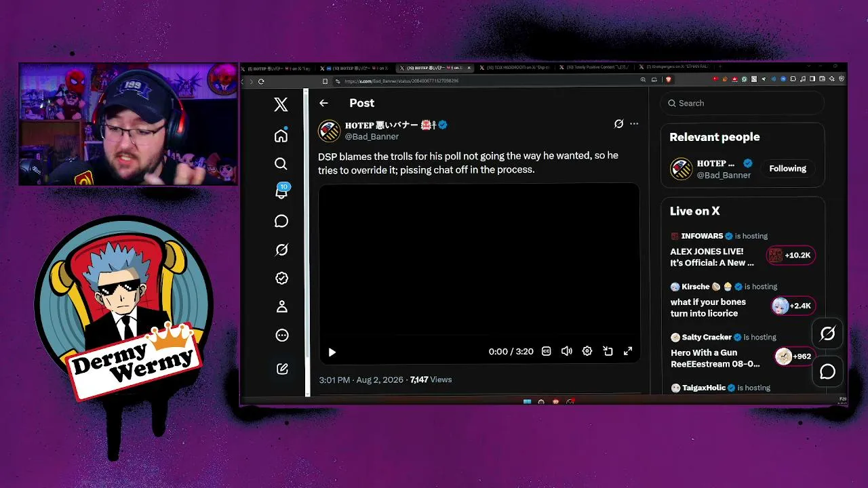Open the X logo home link
Viewport: 868px width, 488px height.
pos(281,104)
